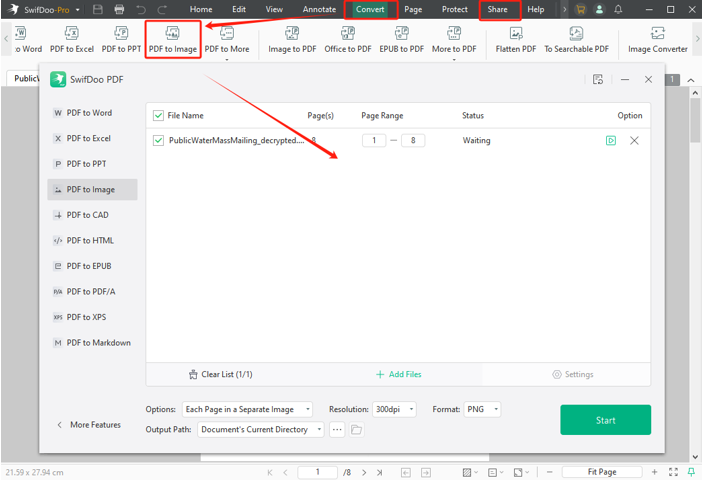Undo the last action

pos(141,9)
